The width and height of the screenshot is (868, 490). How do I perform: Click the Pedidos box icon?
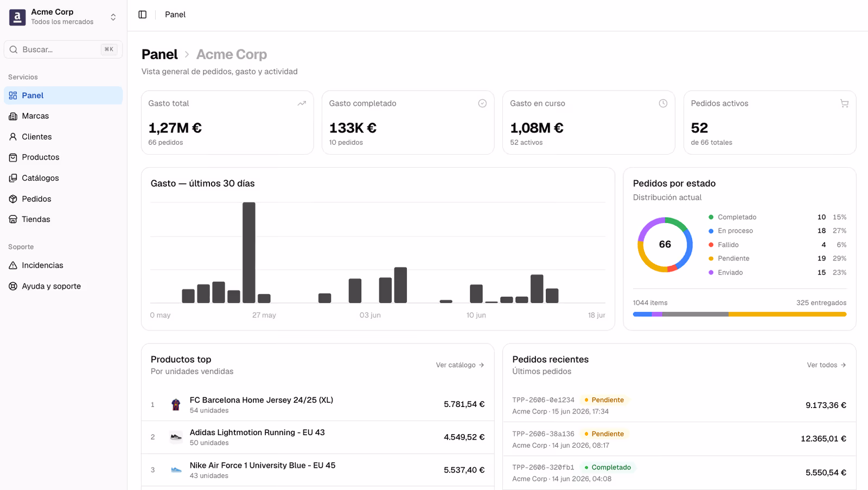click(x=13, y=199)
